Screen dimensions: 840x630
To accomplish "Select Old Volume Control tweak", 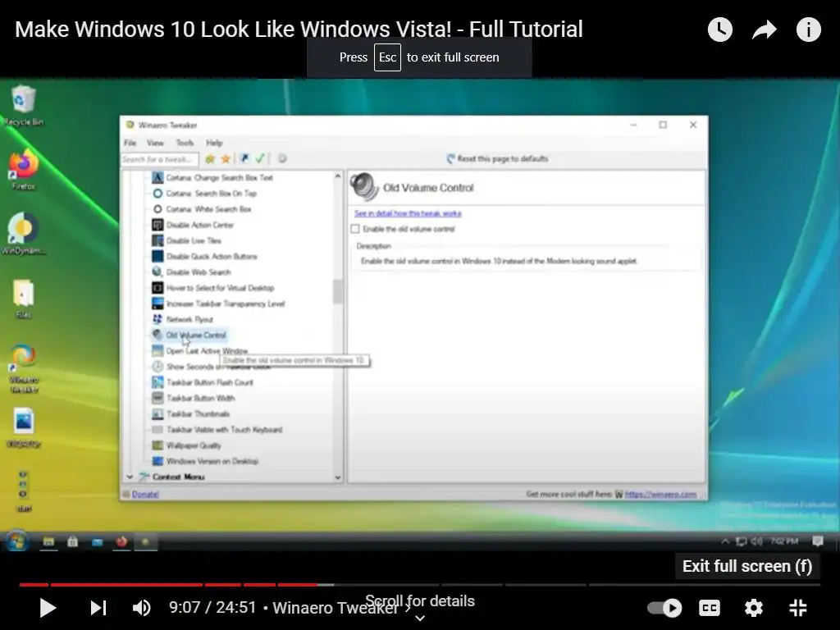I will tap(189, 335).
